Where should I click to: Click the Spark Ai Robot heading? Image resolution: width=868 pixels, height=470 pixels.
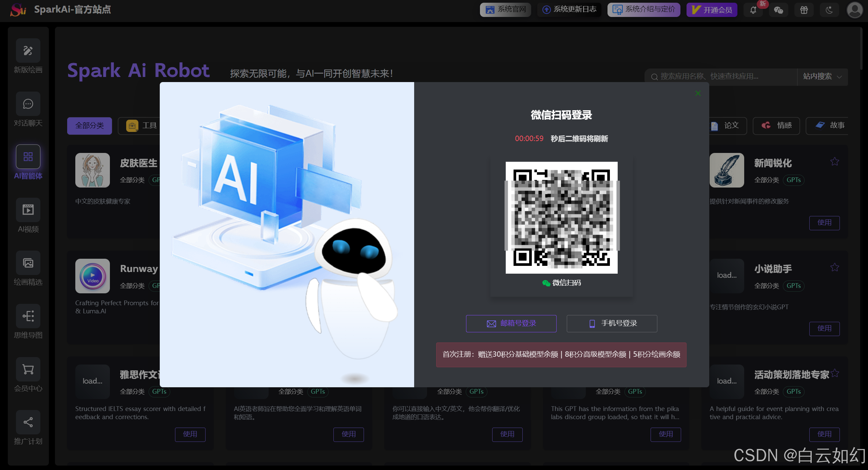pos(138,71)
